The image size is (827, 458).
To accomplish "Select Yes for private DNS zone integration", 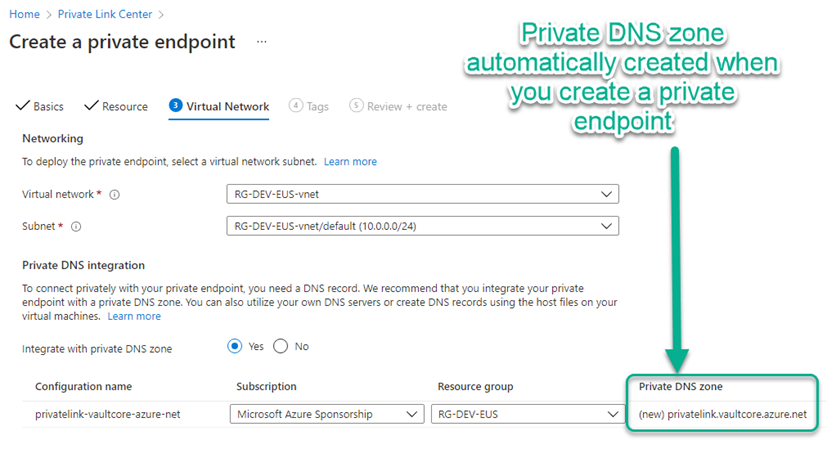I will (x=235, y=346).
